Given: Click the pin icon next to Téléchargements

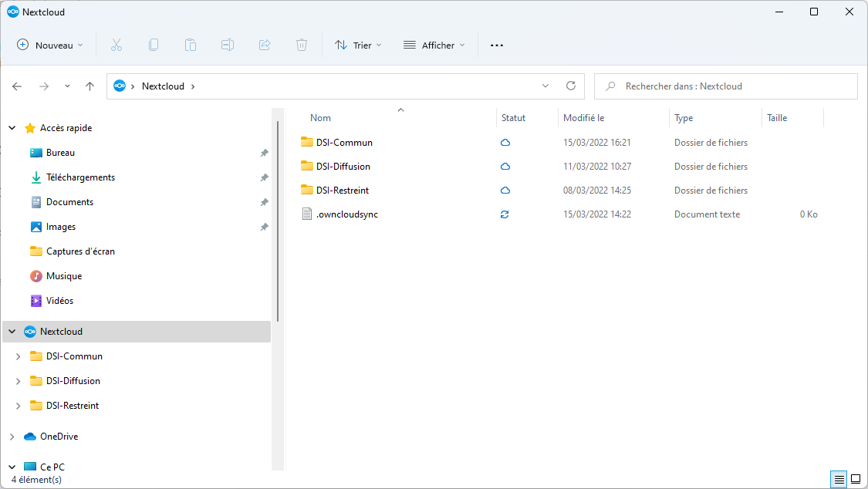Looking at the screenshot, I should pyautogui.click(x=264, y=177).
